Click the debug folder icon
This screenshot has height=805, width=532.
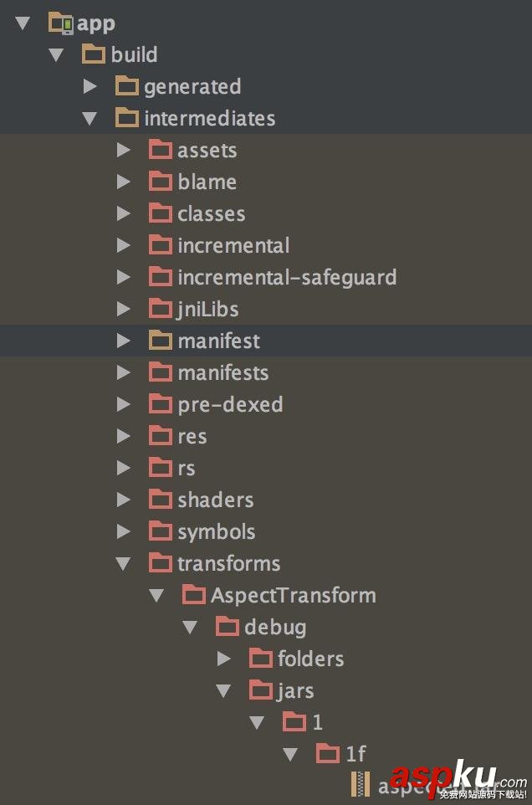(x=227, y=627)
